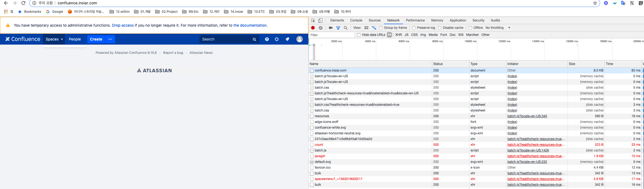Viewport: 644px width, 189px height.
Task: Open the Create more options ellipsis
Action: [110, 39]
